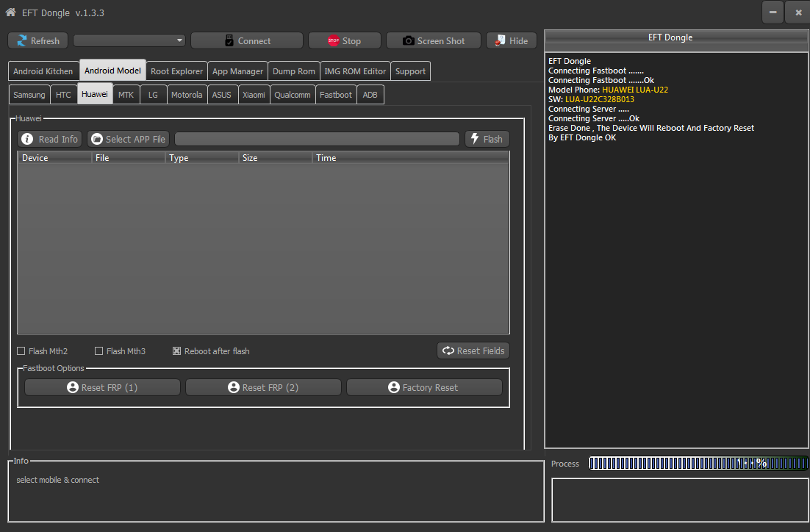810x532 pixels.
Task: Open the Dump Rom tab
Action: point(294,71)
